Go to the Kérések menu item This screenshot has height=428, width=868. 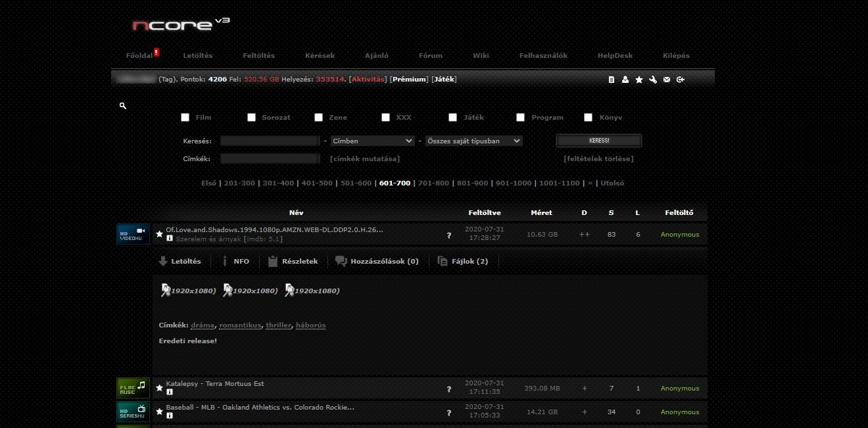(320, 56)
